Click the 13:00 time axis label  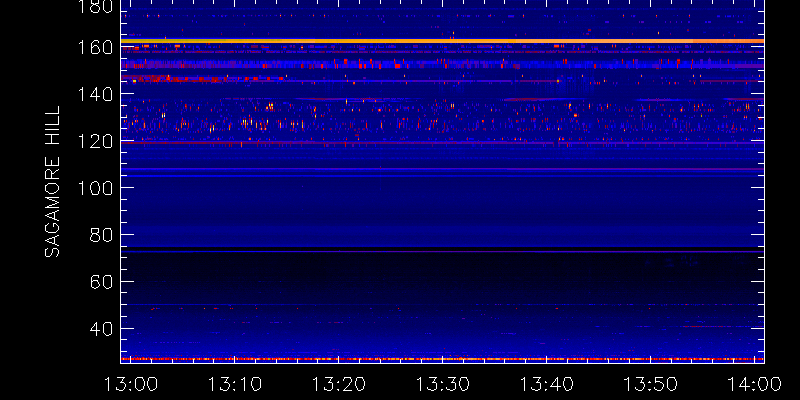[x=131, y=383]
